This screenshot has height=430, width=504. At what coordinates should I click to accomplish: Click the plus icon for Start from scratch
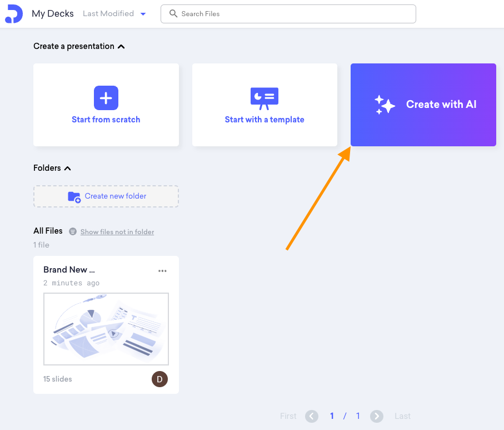(106, 98)
